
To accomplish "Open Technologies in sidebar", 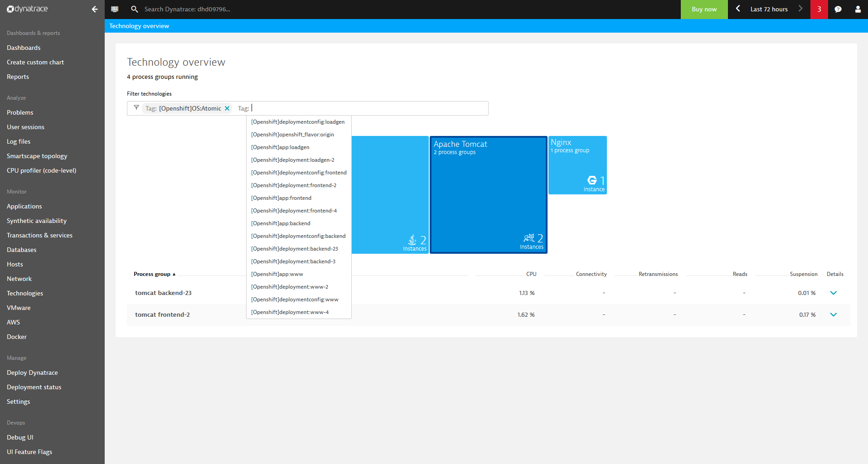I will 25,293.
